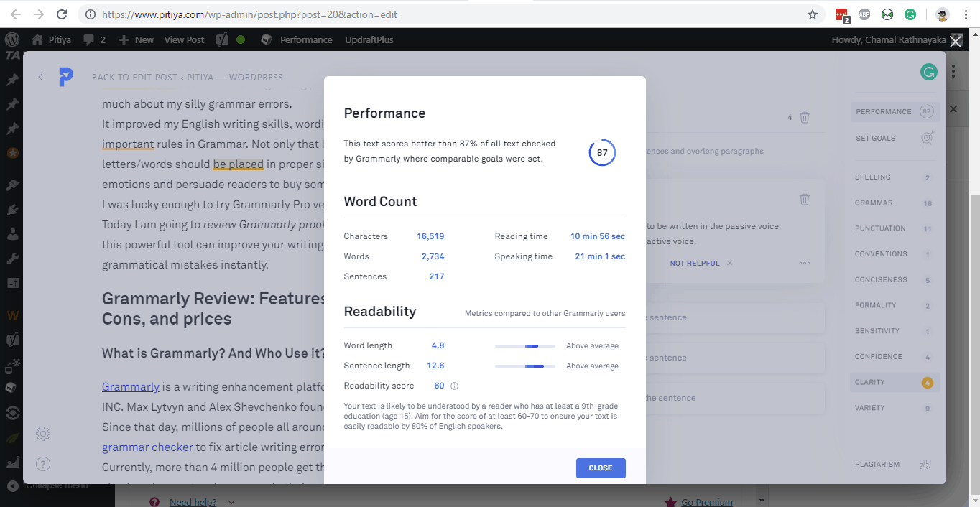This screenshot has width=980, height=507.
Task: Click the Word length distribution bar
Action: tap(524, 345)
